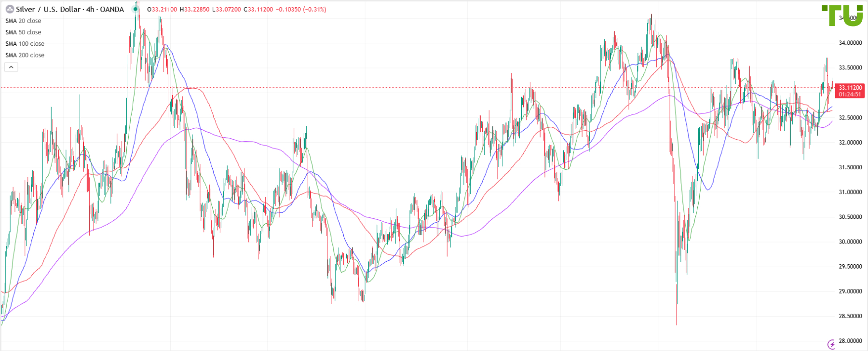Screen dimensions: 868x351
Task: Click the green market status dot
Action: point(136,9)
